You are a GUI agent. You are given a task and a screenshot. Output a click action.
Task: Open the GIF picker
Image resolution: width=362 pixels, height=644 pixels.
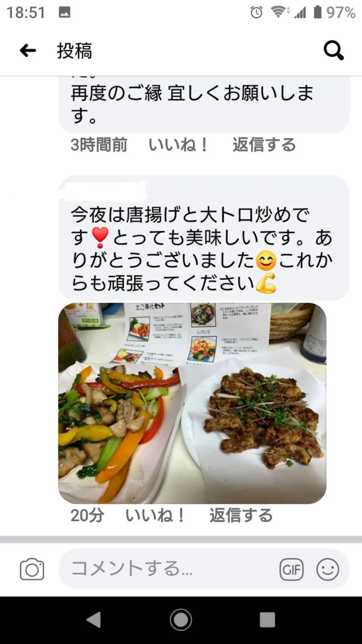point(292,569)
